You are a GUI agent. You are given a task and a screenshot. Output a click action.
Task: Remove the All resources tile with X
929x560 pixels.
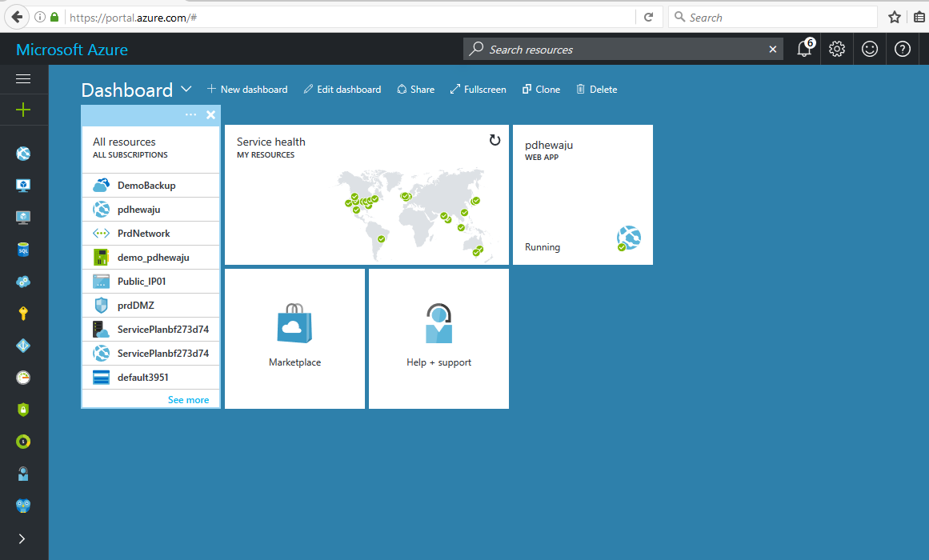210,115
